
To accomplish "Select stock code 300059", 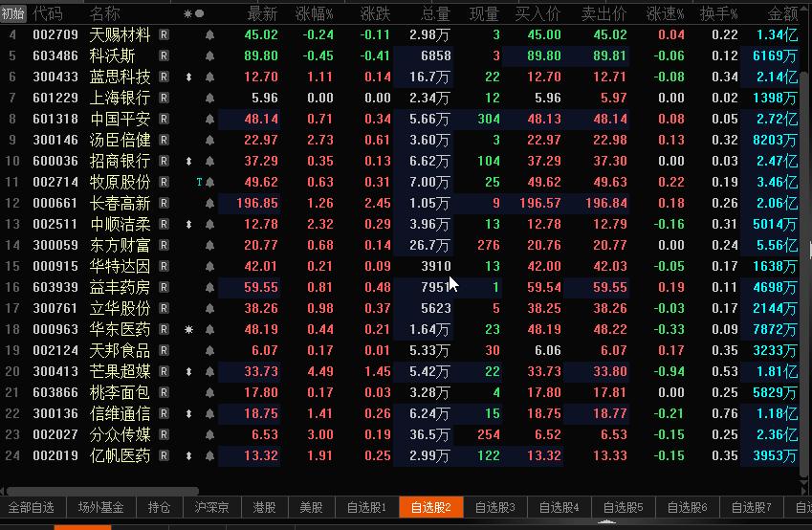I will [x=55, y=245].
